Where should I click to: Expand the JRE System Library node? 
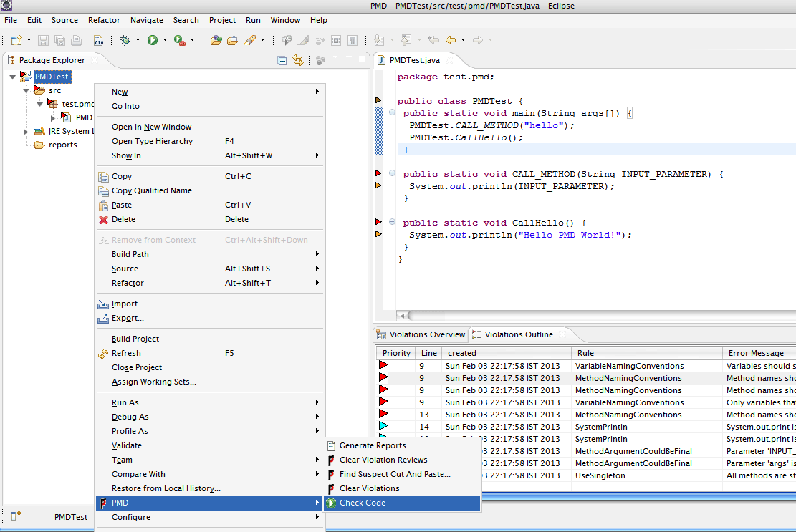point(26,132)
